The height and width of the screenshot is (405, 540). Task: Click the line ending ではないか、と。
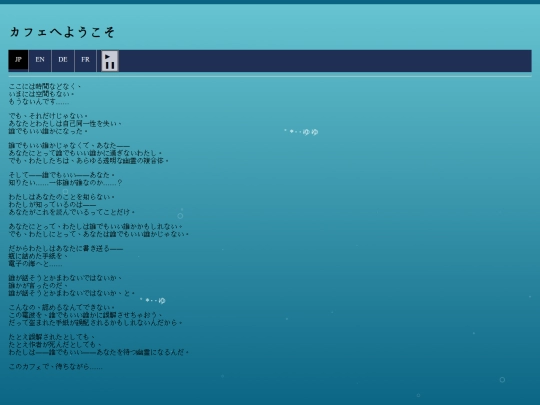72,293
